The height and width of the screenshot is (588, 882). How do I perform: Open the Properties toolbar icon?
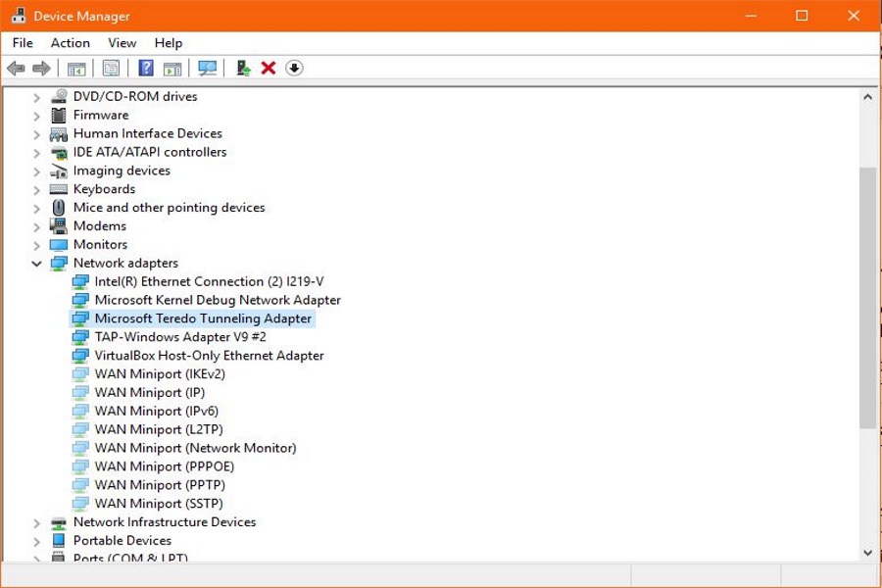(x=111, y=68)
